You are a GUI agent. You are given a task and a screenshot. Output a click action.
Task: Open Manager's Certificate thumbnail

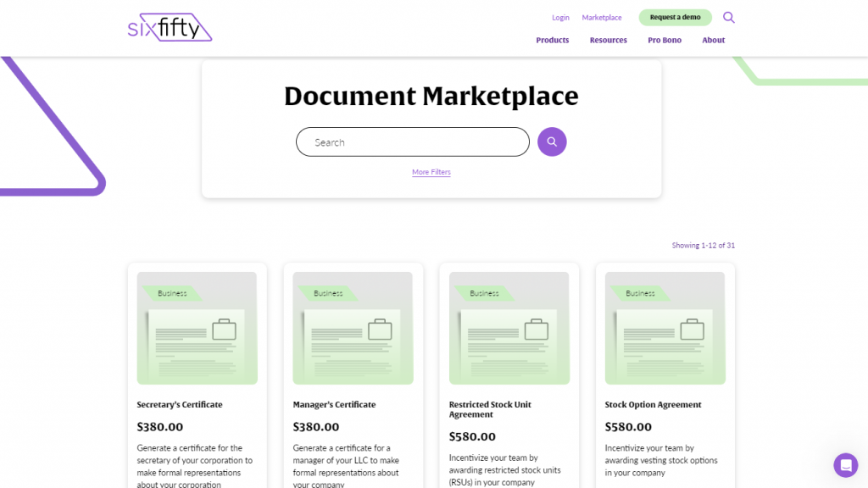pyautogui.click(x=353, y=328)
